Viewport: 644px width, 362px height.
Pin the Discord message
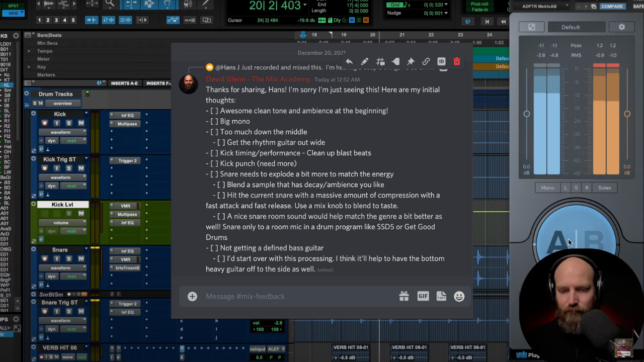click(x=411, y=61)
